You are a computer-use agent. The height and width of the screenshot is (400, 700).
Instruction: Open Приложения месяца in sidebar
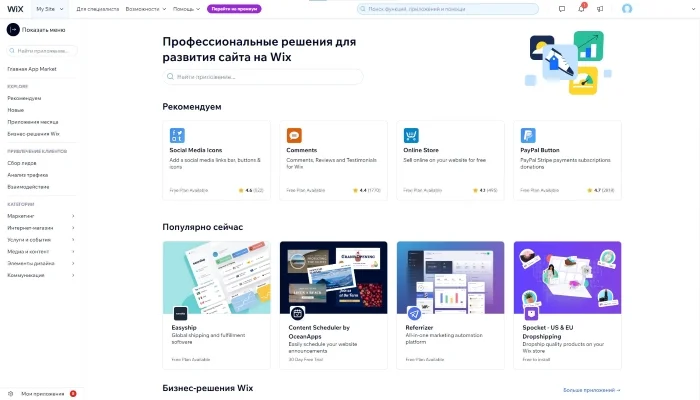pyautogui.click(x=33, y=122)
